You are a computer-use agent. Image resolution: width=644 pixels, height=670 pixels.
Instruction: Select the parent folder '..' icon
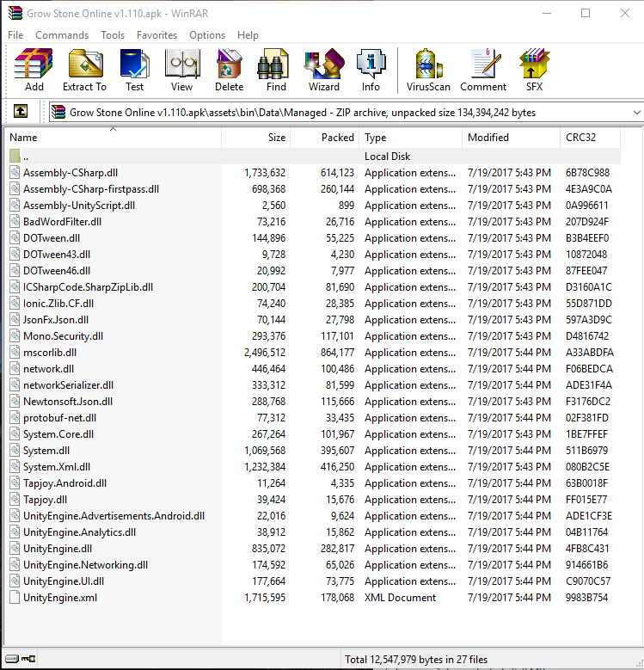(x=15, y=156)
